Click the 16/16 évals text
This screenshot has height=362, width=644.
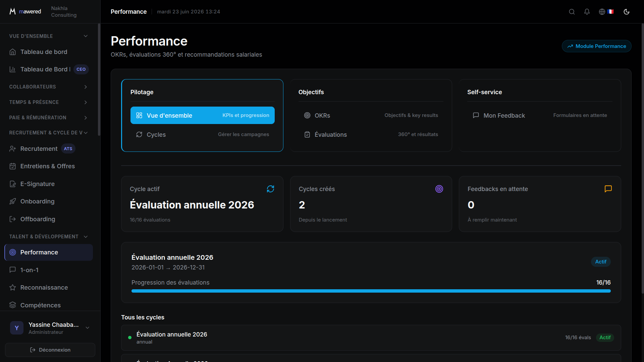578,338
